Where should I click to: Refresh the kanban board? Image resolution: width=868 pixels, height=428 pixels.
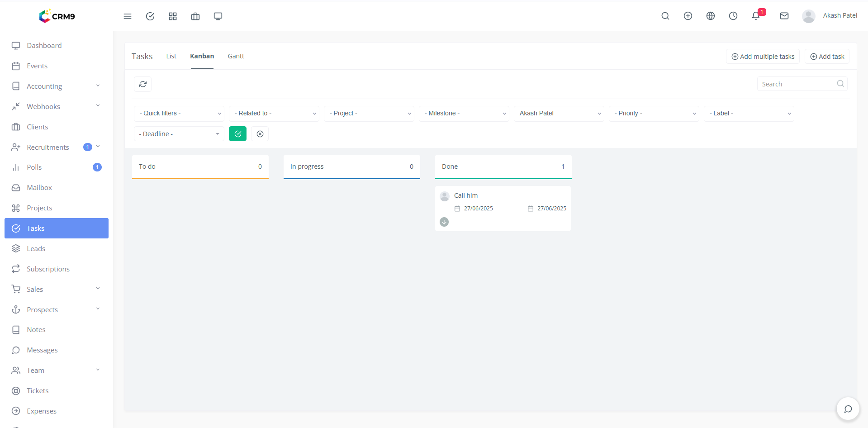[143, 84]
